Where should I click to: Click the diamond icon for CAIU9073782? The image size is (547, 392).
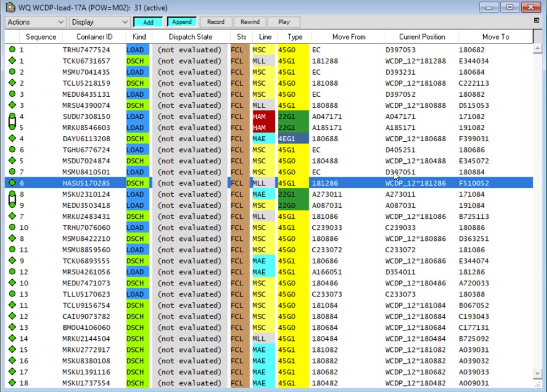point(12,316)
